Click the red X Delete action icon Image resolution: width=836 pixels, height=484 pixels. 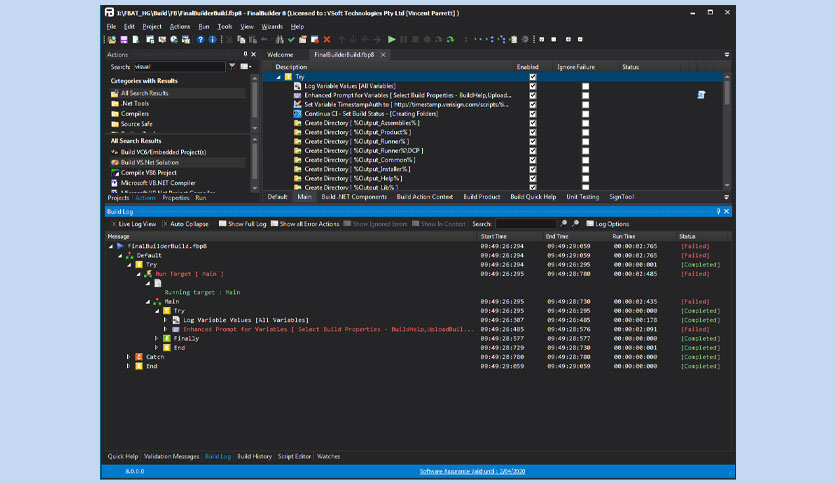[x=327, y=39]
